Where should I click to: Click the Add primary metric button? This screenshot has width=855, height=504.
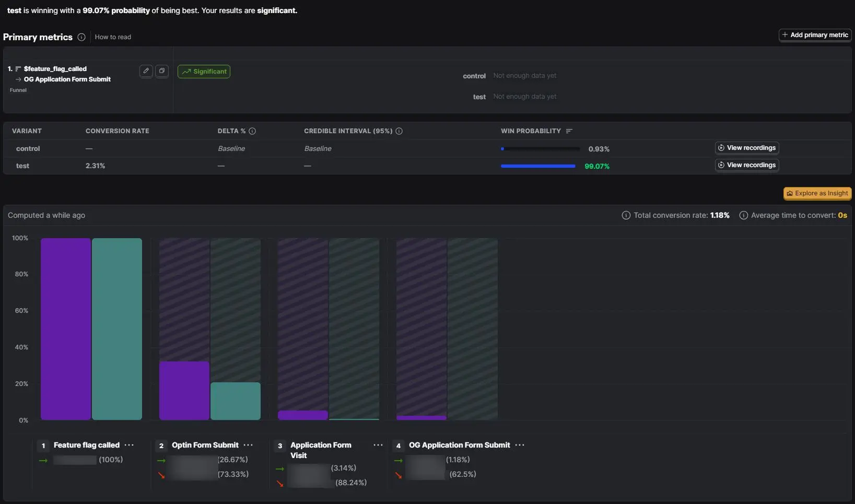point(815,35)
